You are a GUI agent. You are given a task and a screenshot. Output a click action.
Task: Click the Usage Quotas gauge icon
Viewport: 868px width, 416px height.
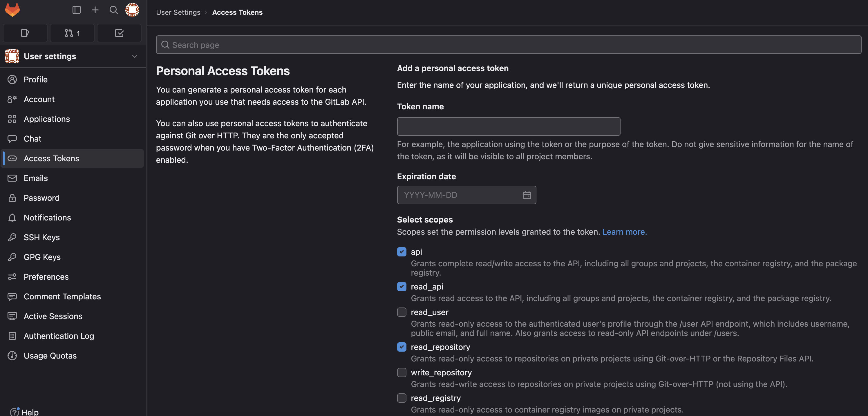coord(12,356)
